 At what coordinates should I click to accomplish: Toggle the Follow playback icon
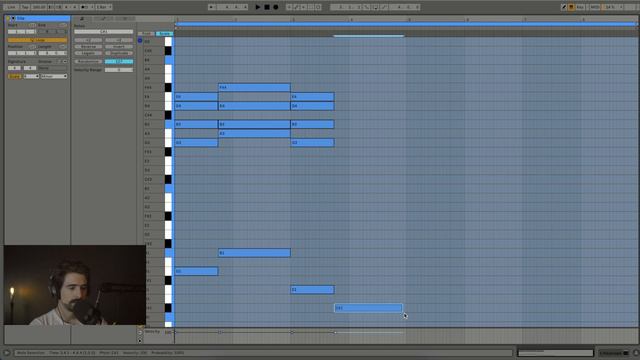tap(212, 7)
